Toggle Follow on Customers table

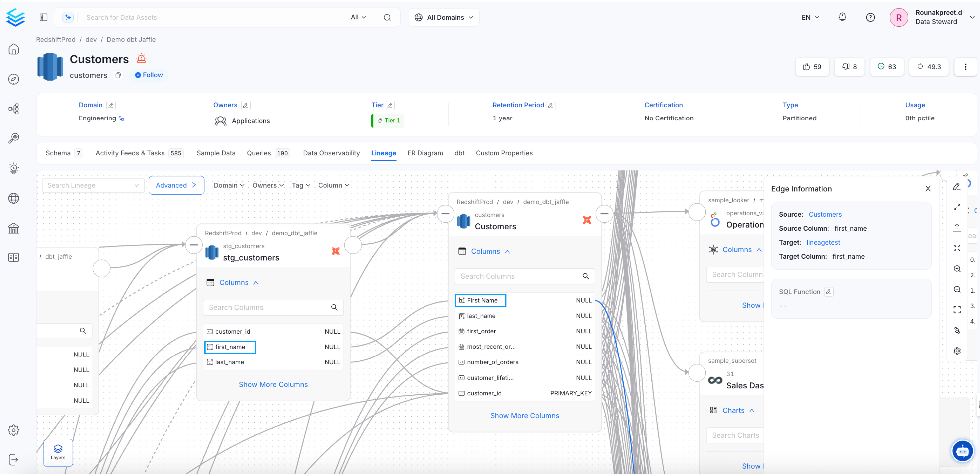pyautogui.click(x=149, y=75)
